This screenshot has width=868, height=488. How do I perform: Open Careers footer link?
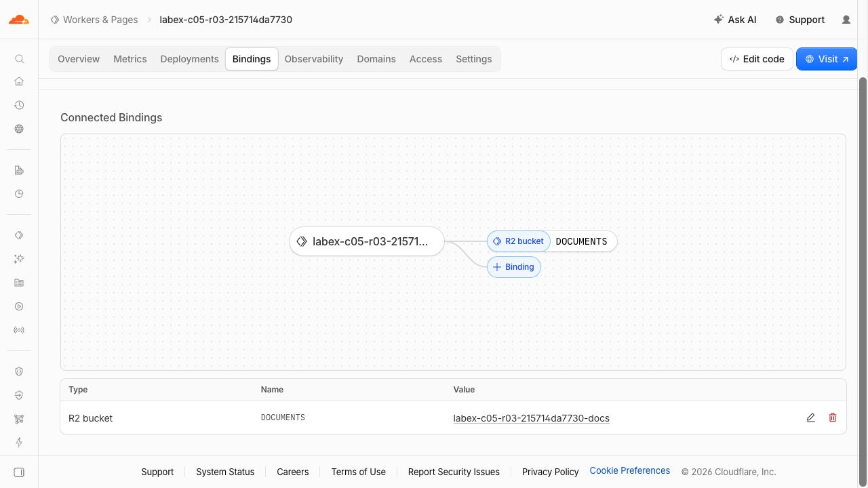[293, 472]
